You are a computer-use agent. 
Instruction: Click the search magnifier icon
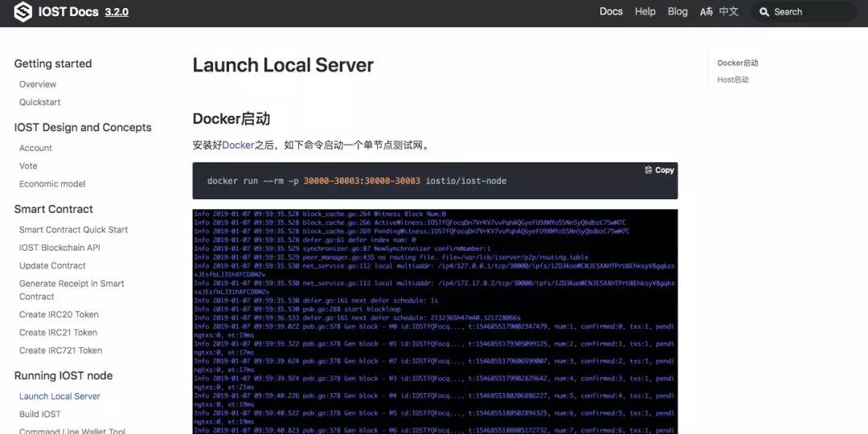[764, 12]
